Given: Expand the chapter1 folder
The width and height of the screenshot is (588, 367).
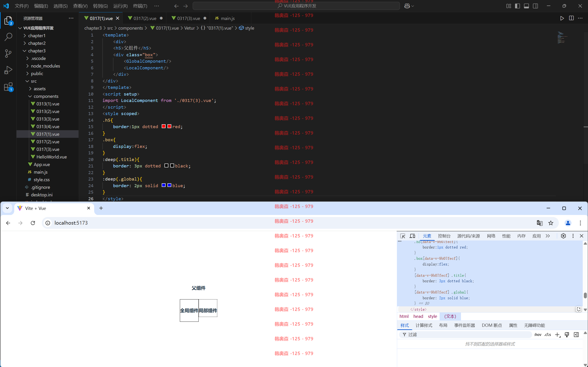Looking at the screenshot, I should click(x=48, y=36).
